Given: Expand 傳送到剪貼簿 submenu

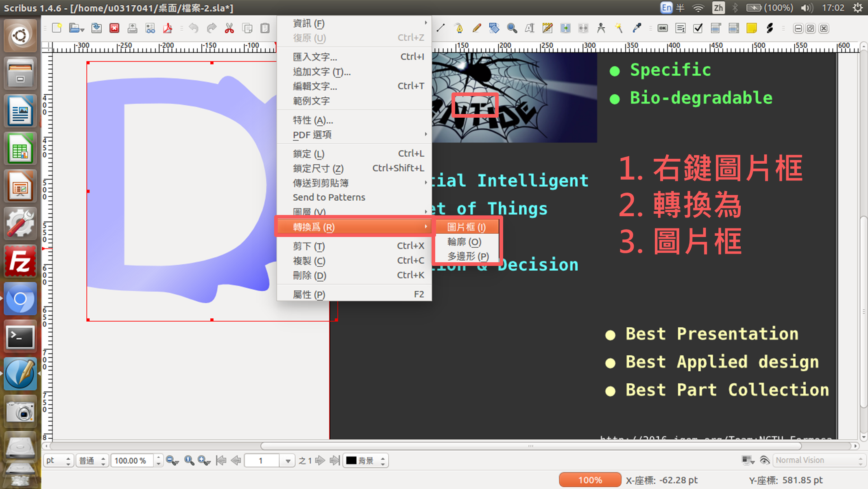Looking at the screenshot, I should click(354, 183).
